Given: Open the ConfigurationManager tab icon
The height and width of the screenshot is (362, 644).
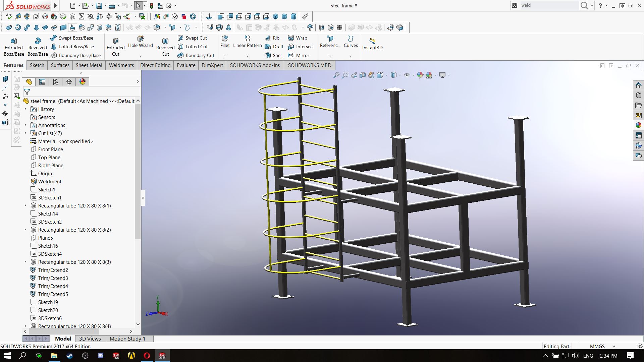Looking at the screenshot, I should 56,82.
